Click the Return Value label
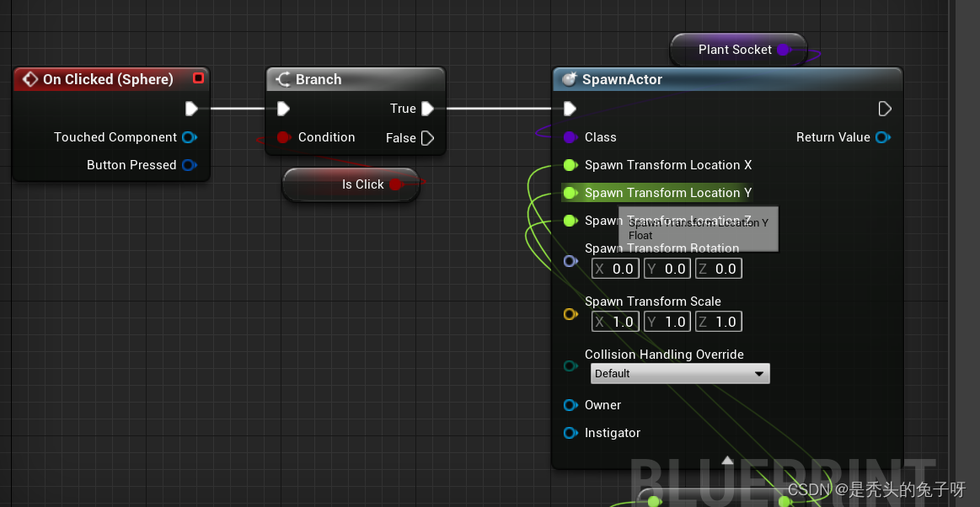Viewport: 980px width, 507px height. click(x=833, y=137)
